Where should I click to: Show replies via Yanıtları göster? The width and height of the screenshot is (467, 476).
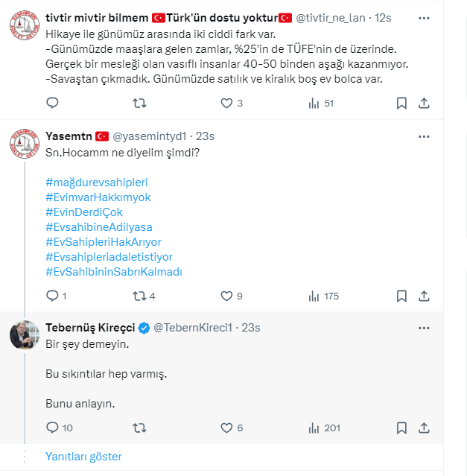pyautogui.click(x=83, y=456)
